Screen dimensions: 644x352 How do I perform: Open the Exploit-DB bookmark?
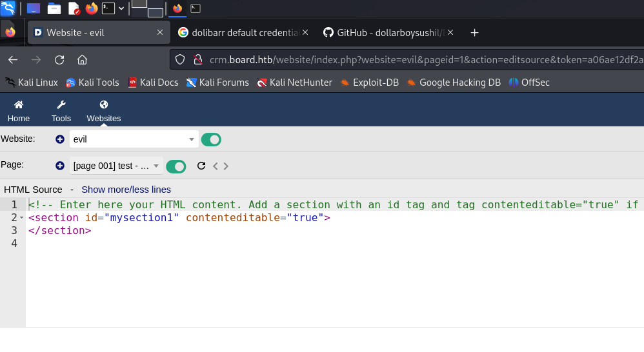[370, 83]
